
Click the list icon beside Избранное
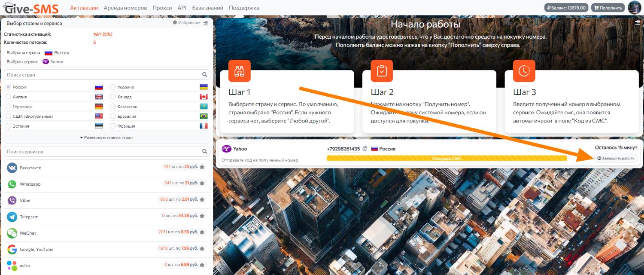(x=206, y=23)
